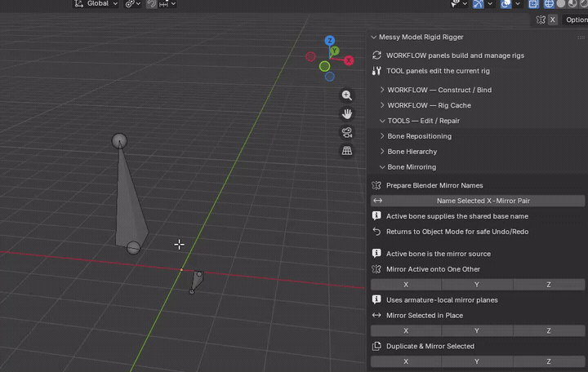This screenshot has height=372, width=588.
Task: Click info icon beside mirror source note
Action: click(x=376, y=254)
